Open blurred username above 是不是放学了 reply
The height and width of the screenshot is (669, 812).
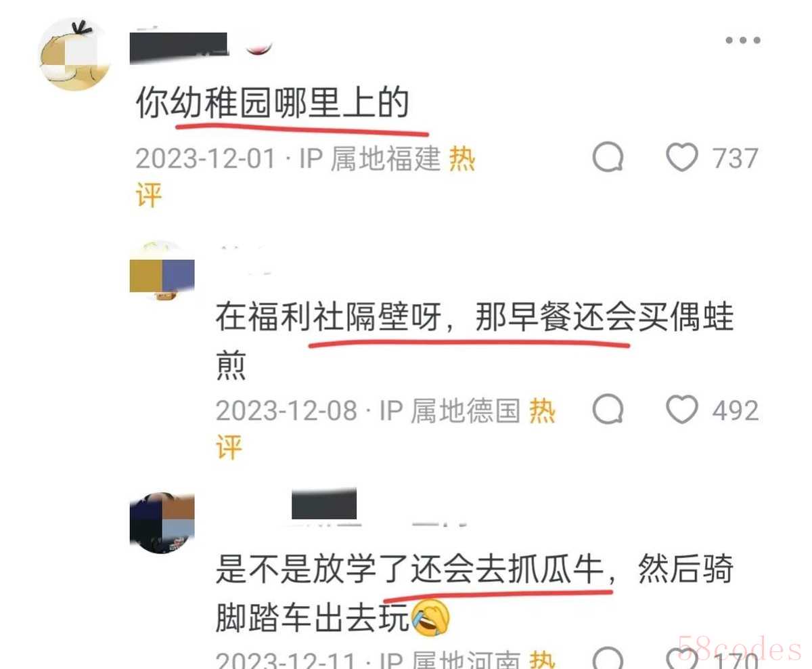click(323, 504)
